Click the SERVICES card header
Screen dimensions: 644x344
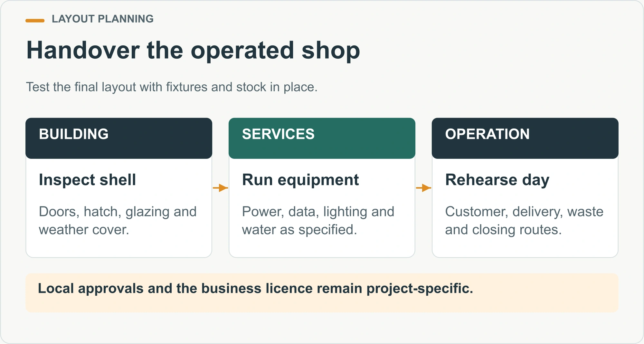point(322,138)
